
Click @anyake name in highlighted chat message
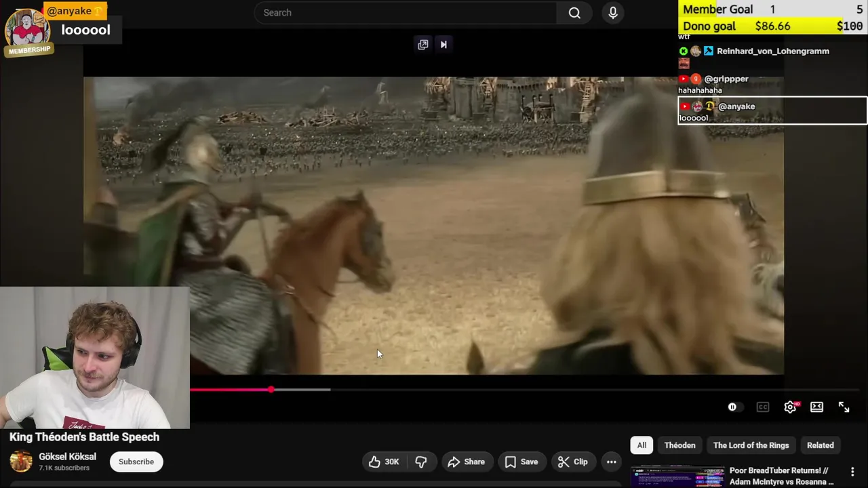[x=736, y=106]
